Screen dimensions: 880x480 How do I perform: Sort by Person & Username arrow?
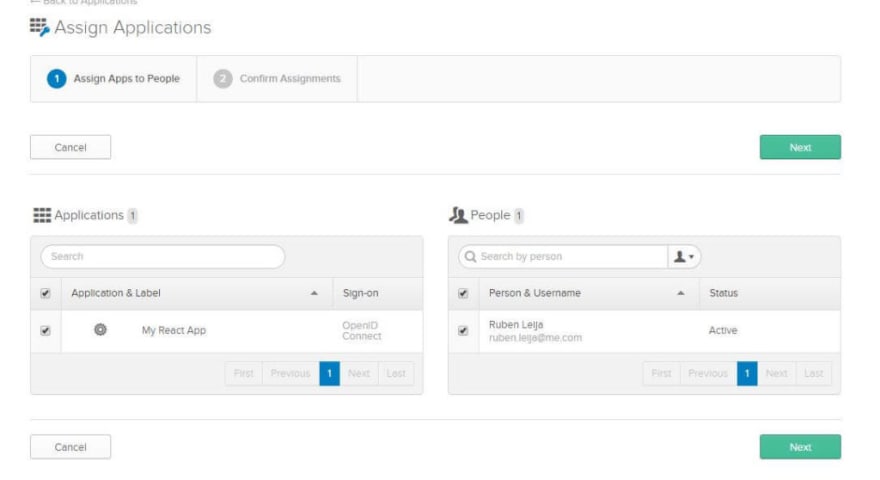click(681, 293)
